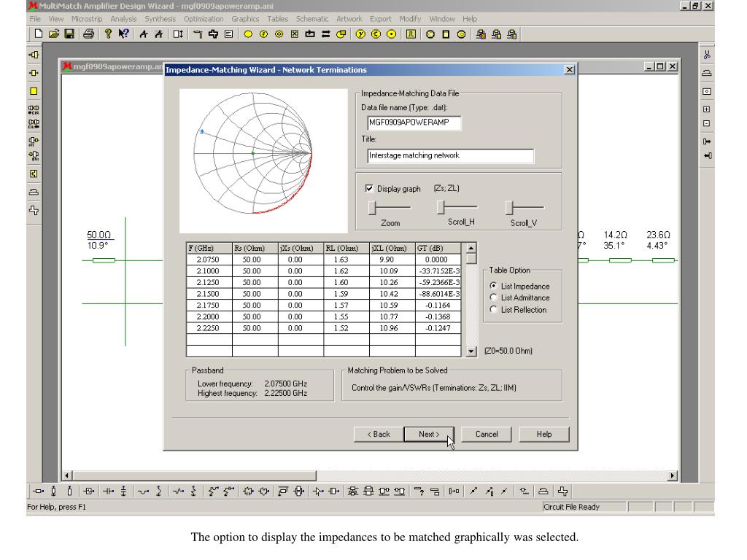Activate the context help arrow-question icon
Screen dimensions: 747x560
[123, 34]
